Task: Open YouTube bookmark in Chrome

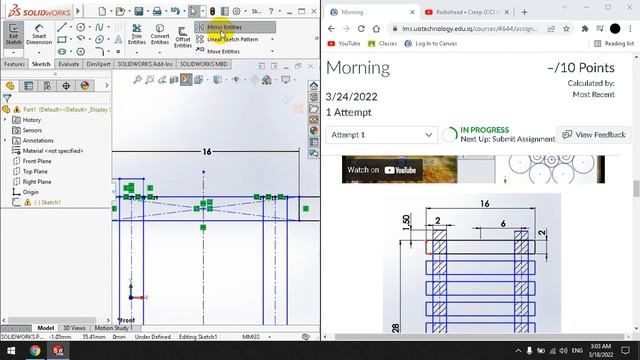Action: click(344, 43)
